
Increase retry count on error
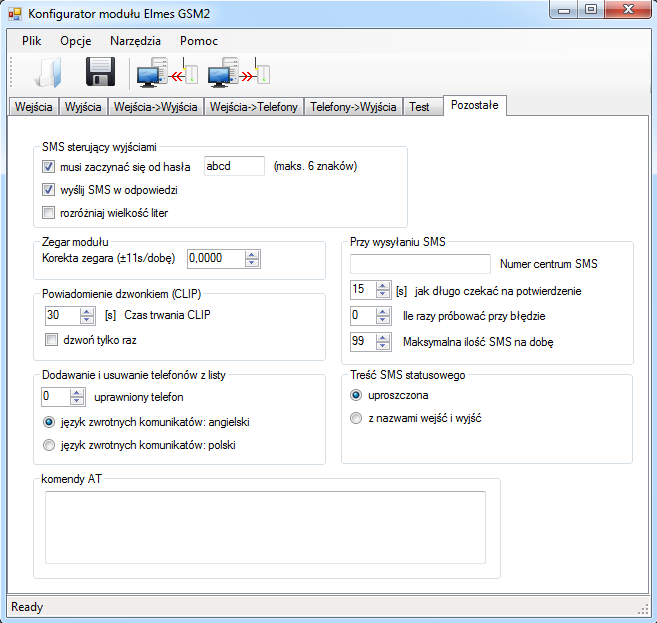coord(383,312)
